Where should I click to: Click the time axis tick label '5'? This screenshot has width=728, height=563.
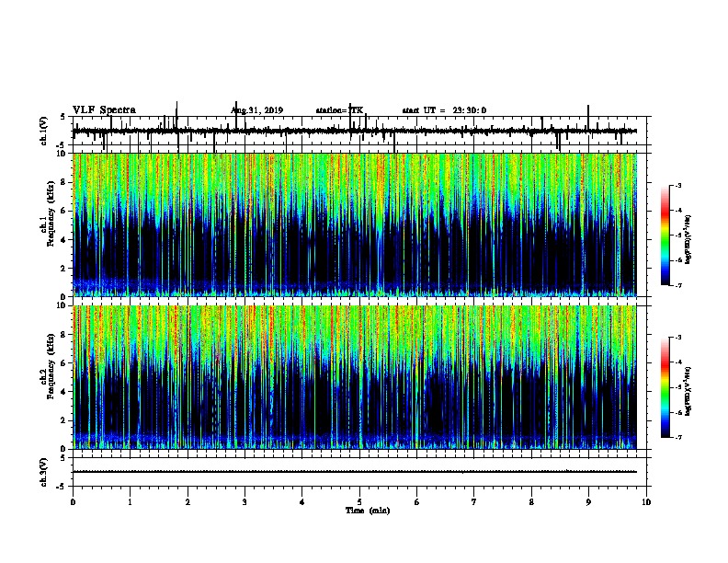(359, 502)
